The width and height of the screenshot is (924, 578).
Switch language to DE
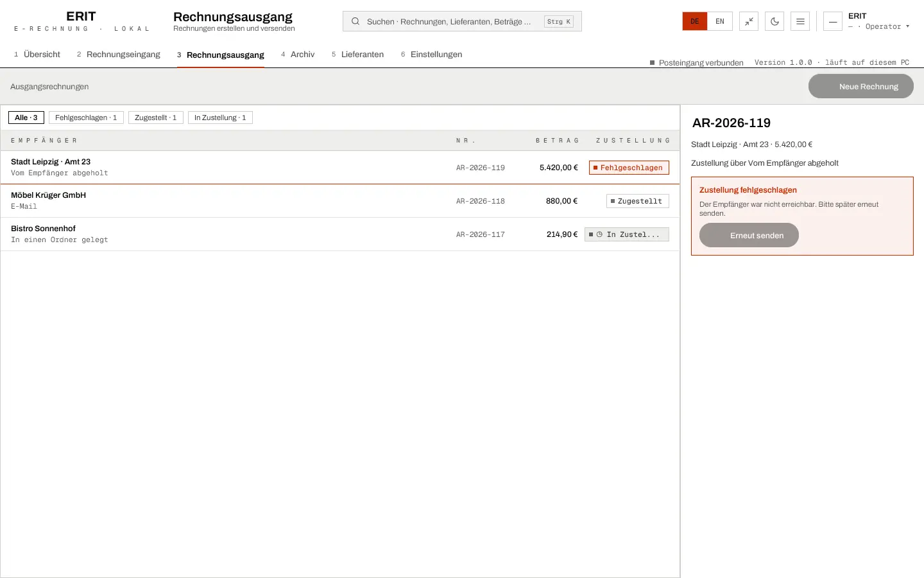695,21
